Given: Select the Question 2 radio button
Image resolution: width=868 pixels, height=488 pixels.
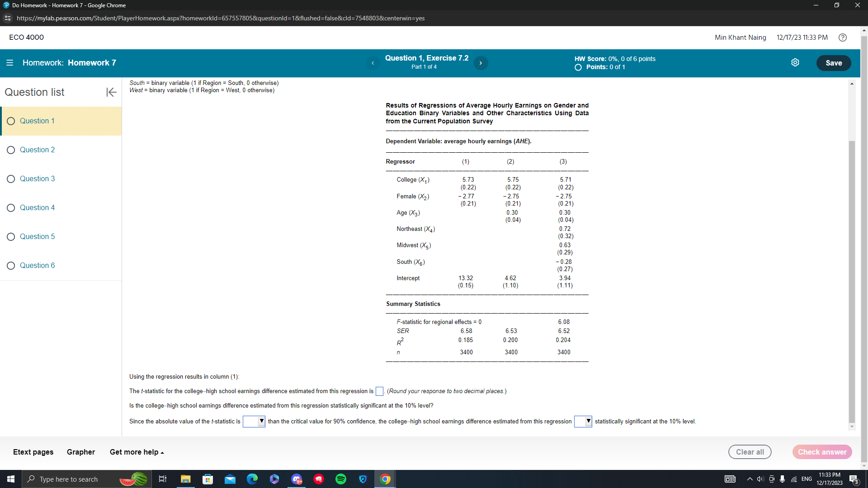Looking at the screenshot, I should [x=11, y=150].
